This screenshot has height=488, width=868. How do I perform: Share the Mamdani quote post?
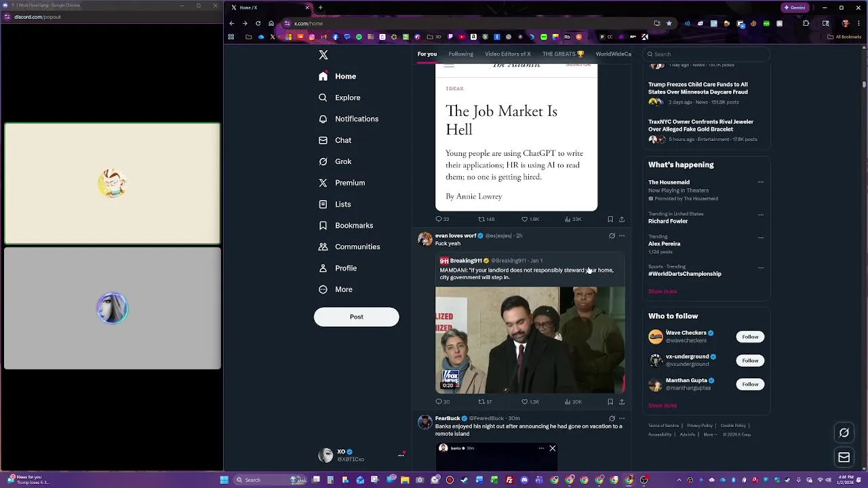tap(622, 402)
